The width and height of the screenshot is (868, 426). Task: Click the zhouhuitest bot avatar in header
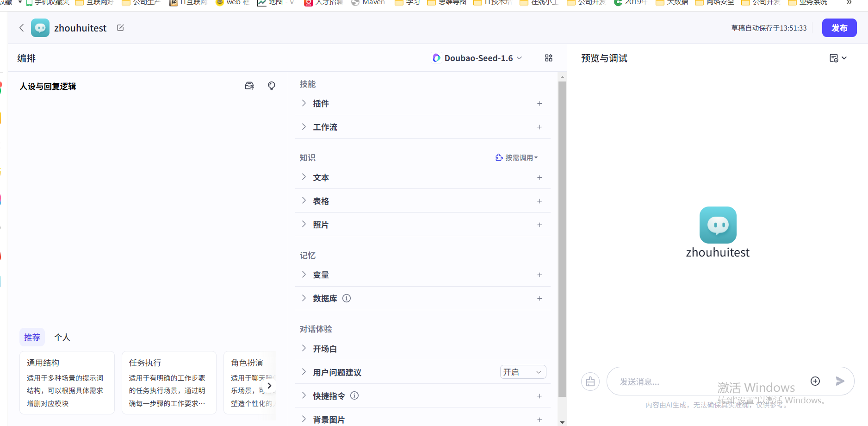click(x=40, y=28)
